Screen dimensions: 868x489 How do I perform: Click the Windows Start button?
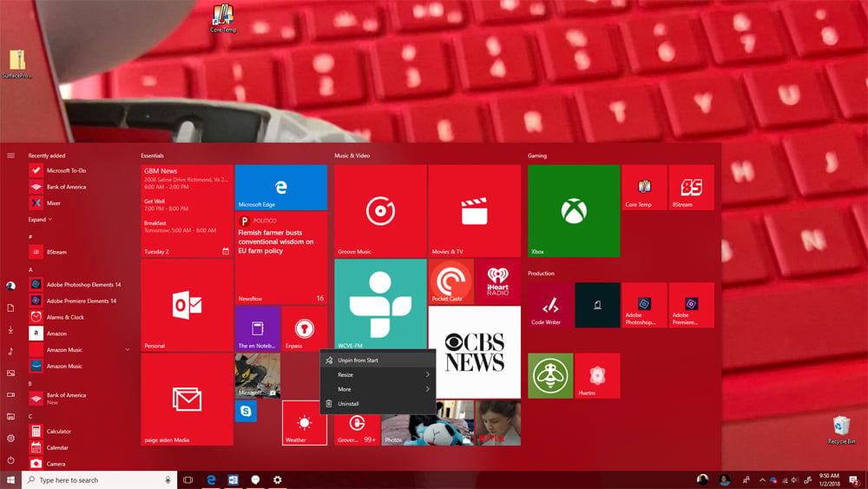click(x=10, y=480)
